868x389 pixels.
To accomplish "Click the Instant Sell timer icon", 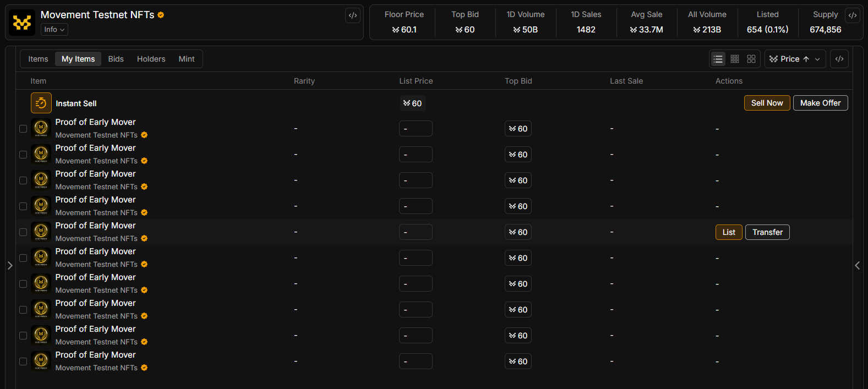I will tap(41, 103).
